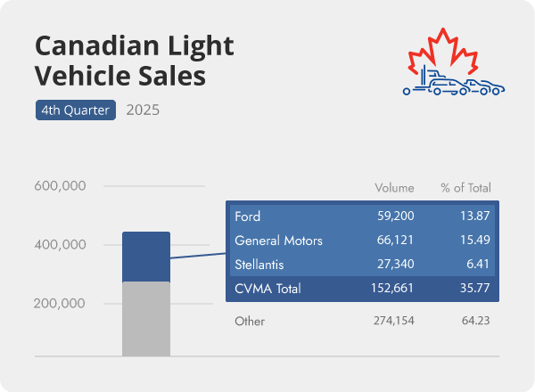Image resolution: width=535 pixels, height=392 pixels.
Task: Click the "Canadian Light Vehicle Sales" title
Action: pyautogui.click(x=120, y=60)
